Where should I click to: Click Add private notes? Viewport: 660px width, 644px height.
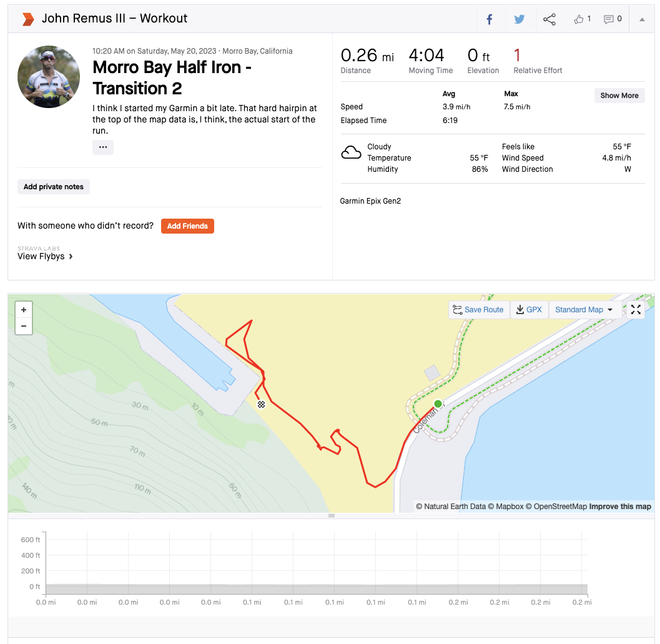(54, 187)
